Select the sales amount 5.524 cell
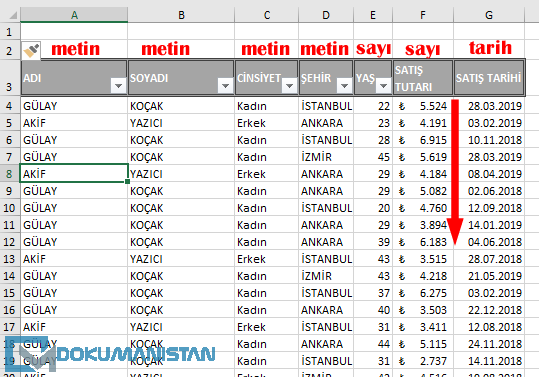The image size is (539, 377). pos(423,106)
